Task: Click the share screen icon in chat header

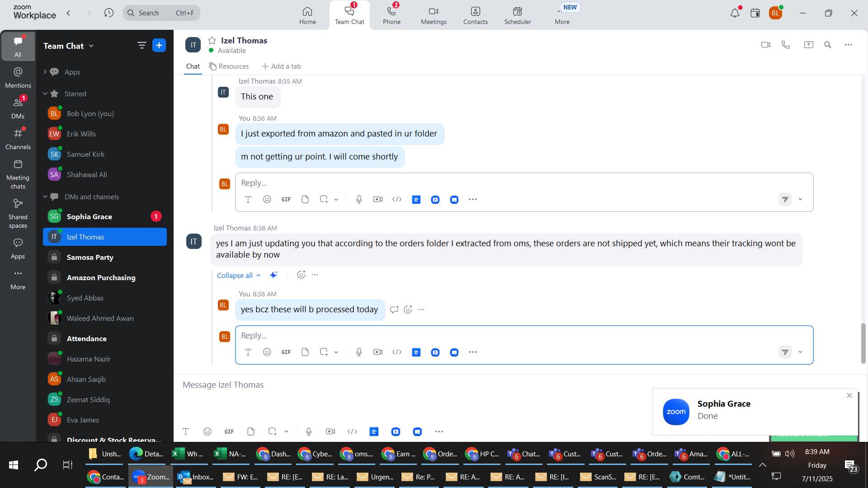Action: 808,45
